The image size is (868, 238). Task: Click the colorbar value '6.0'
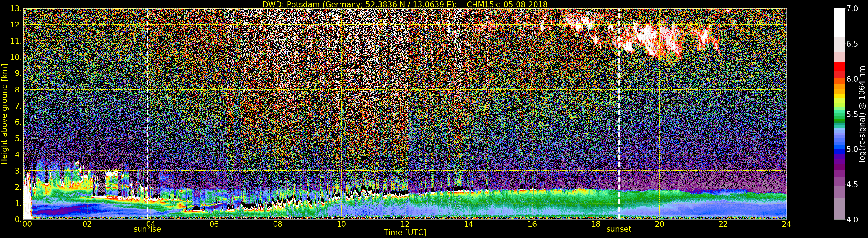[852, 79]
